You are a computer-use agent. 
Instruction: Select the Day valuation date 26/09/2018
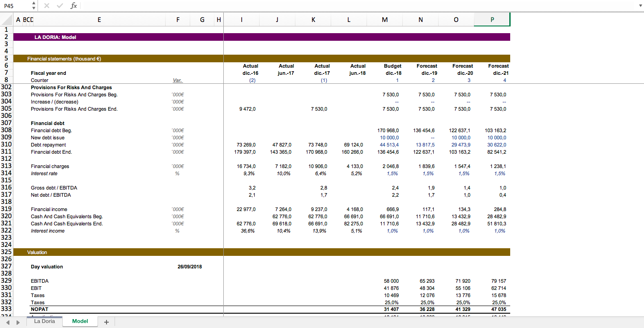(x=190, y=267)
